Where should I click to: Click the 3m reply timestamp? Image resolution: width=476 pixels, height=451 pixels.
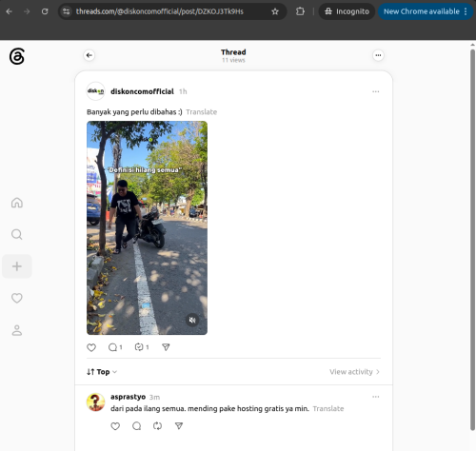point(154,397)
